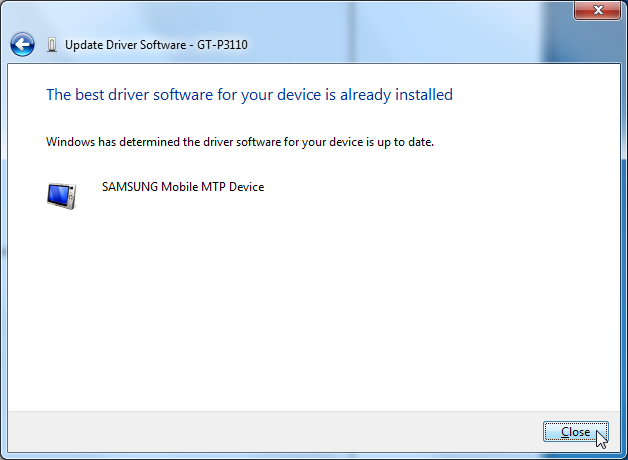The width and height of the screenshot is (628, 460).
Task: Click the SAMSUNG Mobile MTP Device icon
Action: click(x=61, y=196)
